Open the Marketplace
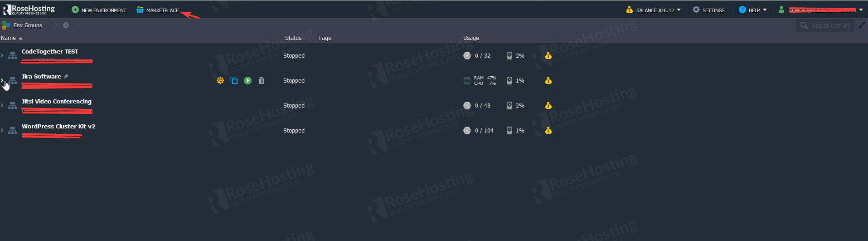Image resolution: width=868 pixels, height=241 pixels. coord(158,10)
